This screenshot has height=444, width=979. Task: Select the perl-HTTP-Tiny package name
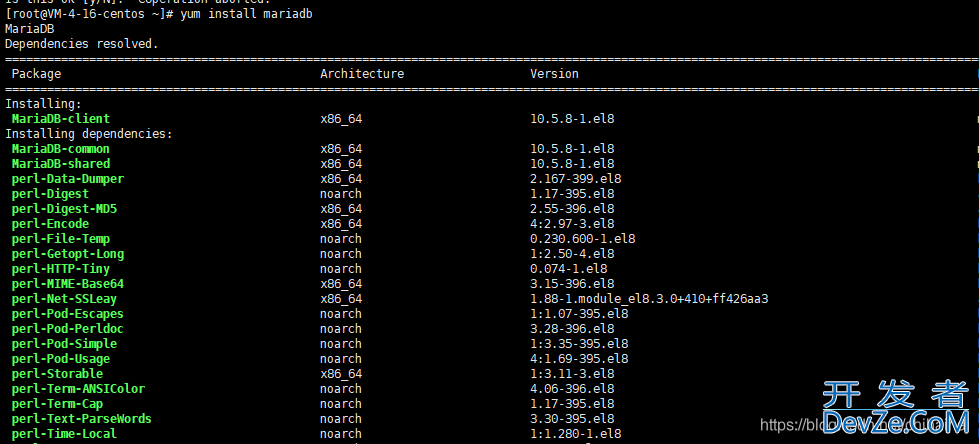61,269
